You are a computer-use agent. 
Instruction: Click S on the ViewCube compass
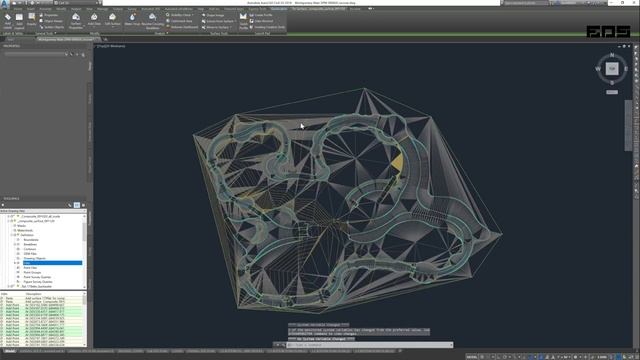click(612, 83)
